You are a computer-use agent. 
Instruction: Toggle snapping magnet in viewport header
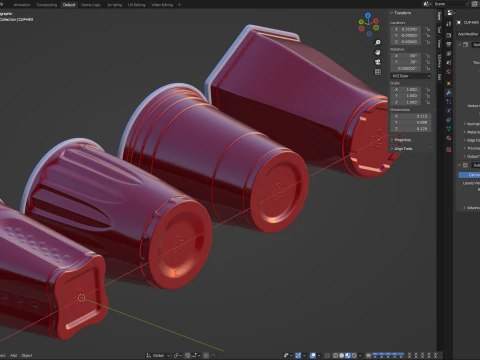point(188,355)
